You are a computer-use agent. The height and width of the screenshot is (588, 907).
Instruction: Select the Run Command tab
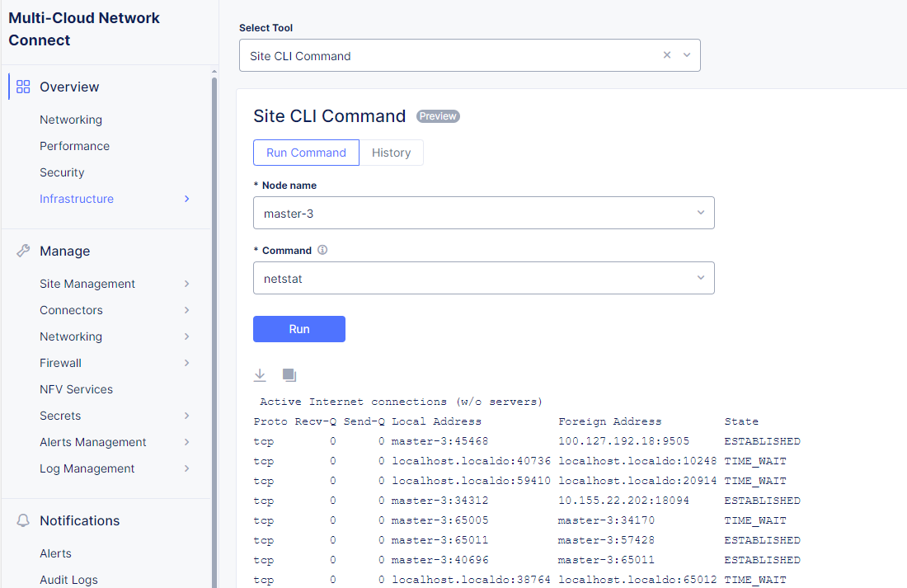click(306, 153)
